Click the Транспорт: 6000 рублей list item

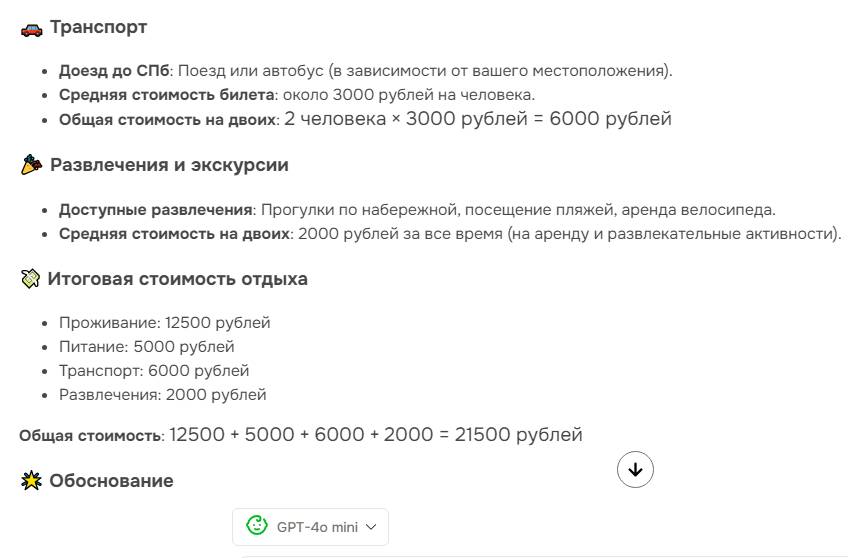(x=154, y=371)
